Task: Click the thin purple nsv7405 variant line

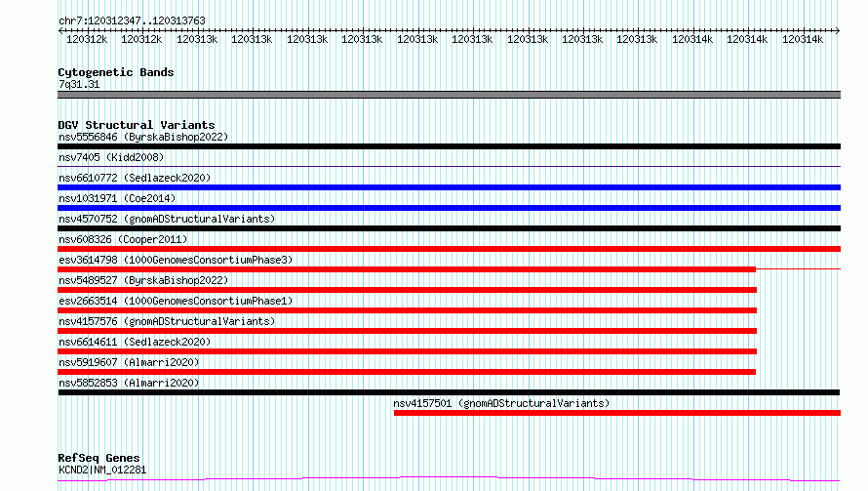Action: pyautogui.click(x=449, y=166)
